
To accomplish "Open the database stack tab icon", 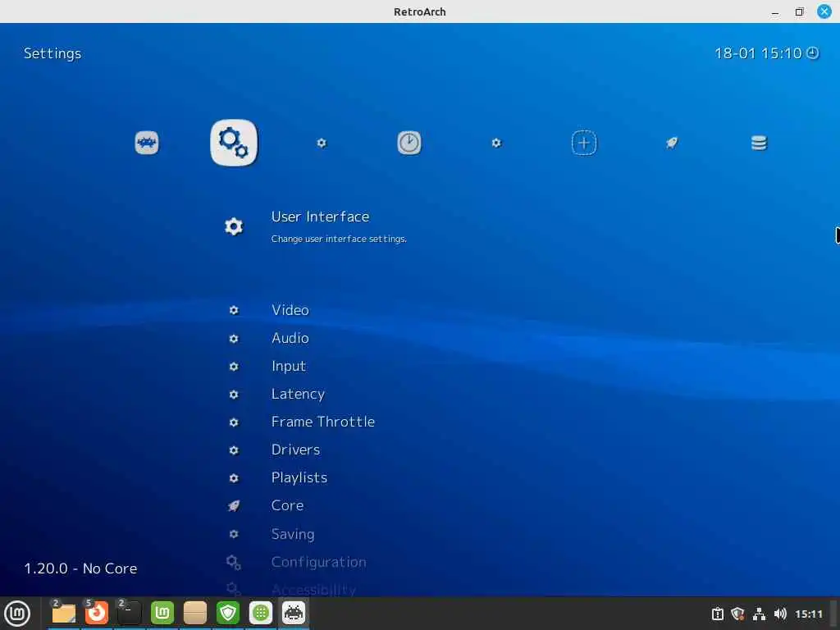I will coord(759,143).
